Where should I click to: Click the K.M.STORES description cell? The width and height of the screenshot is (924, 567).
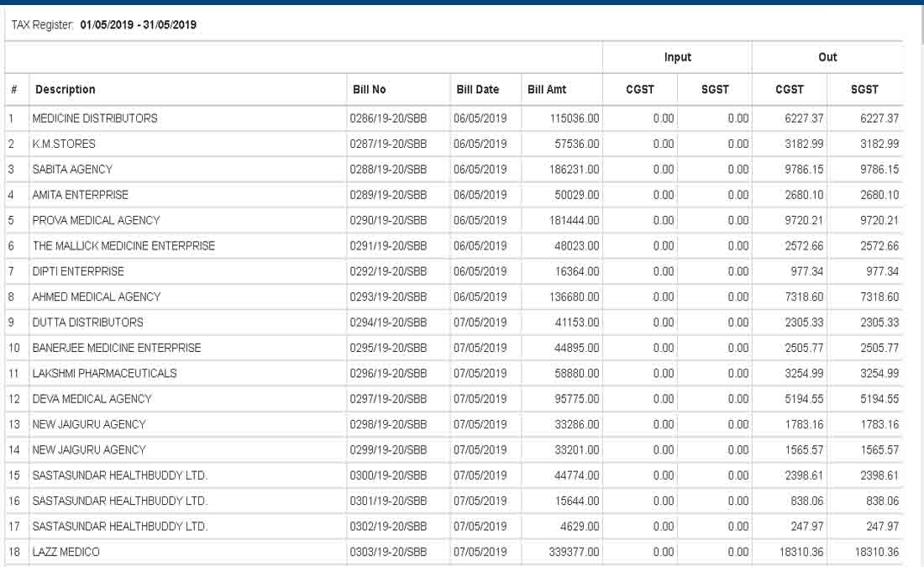click(62, 144)
